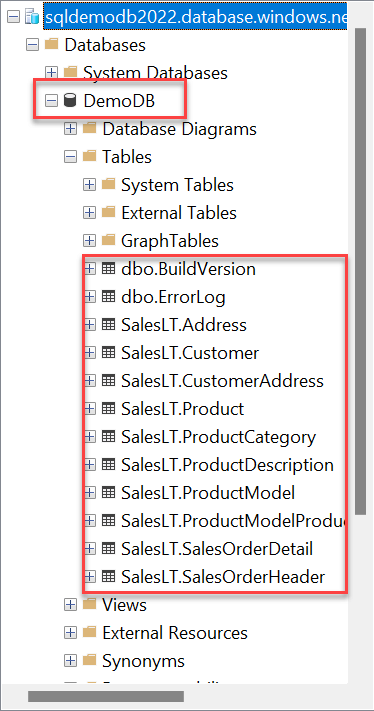The image size is (374, 711).
Task: Select the dbo.ErrorLog table
Action: point(173,297)
